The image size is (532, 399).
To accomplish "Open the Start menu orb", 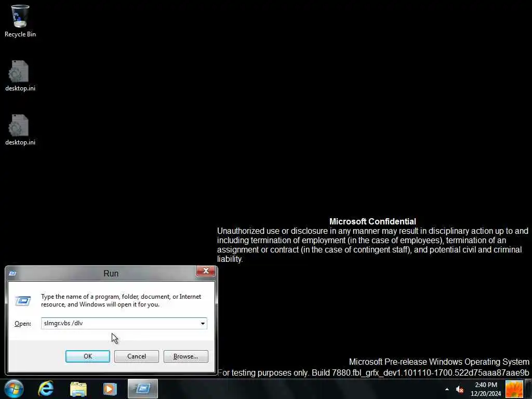I will click(14, 389).
